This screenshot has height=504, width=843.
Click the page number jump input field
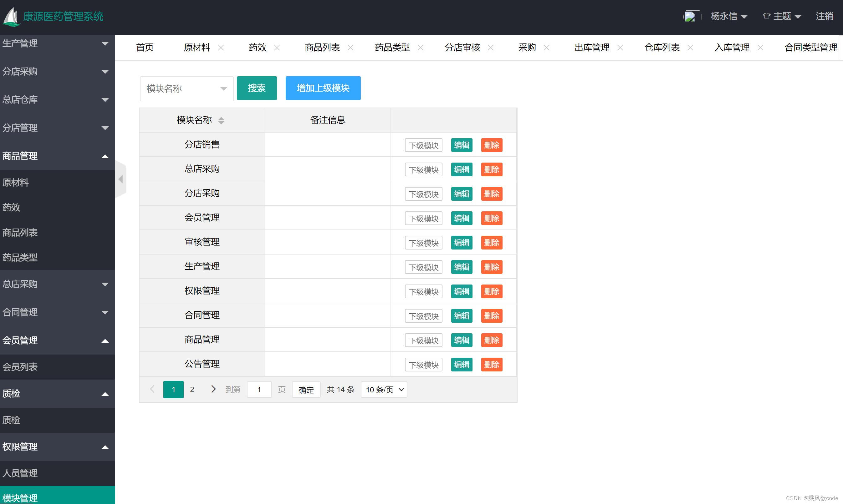click(259, 390)
